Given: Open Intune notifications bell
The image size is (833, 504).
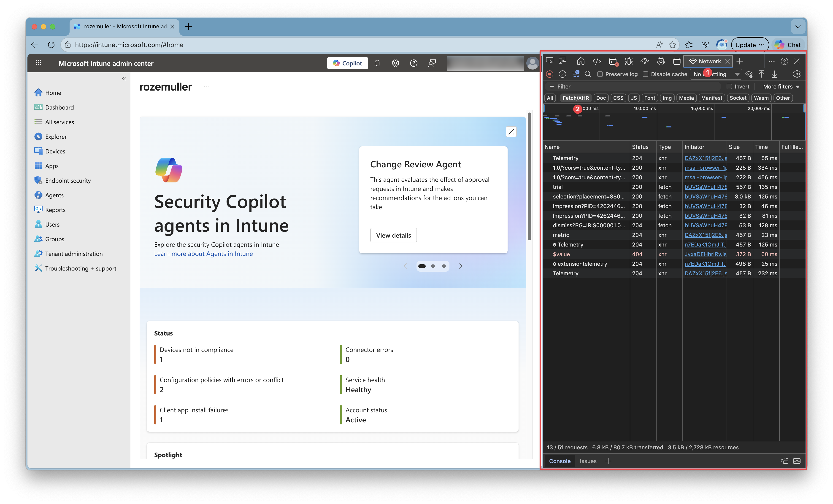Looking at the screenshot, I should 377,63.
